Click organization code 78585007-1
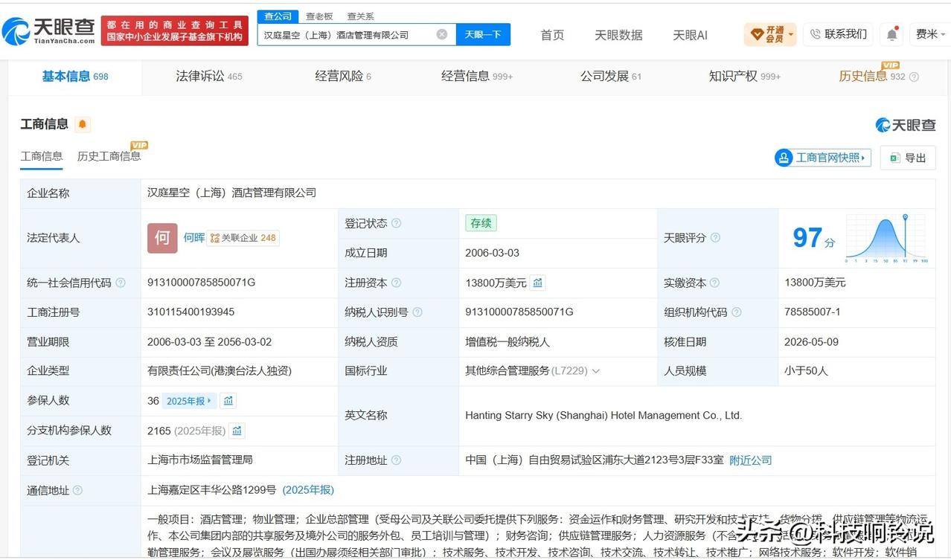 click(x=813, y=312)
